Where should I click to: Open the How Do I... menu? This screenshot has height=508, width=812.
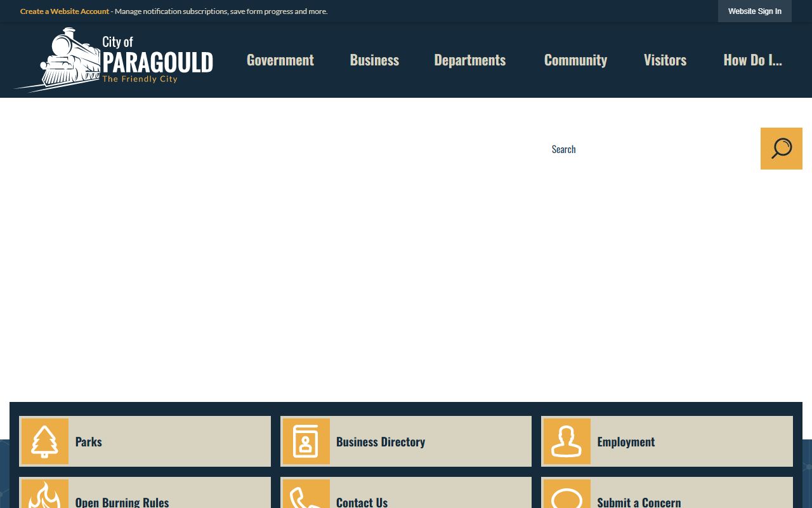tap(752, 60)
